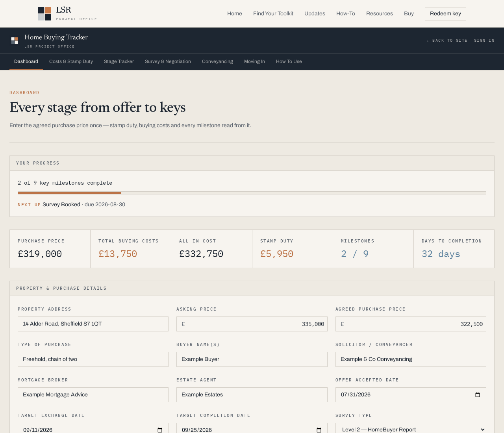The image size is (504, 433).
Task: Switch to the Dashboard tab
Action: point(26,62)
